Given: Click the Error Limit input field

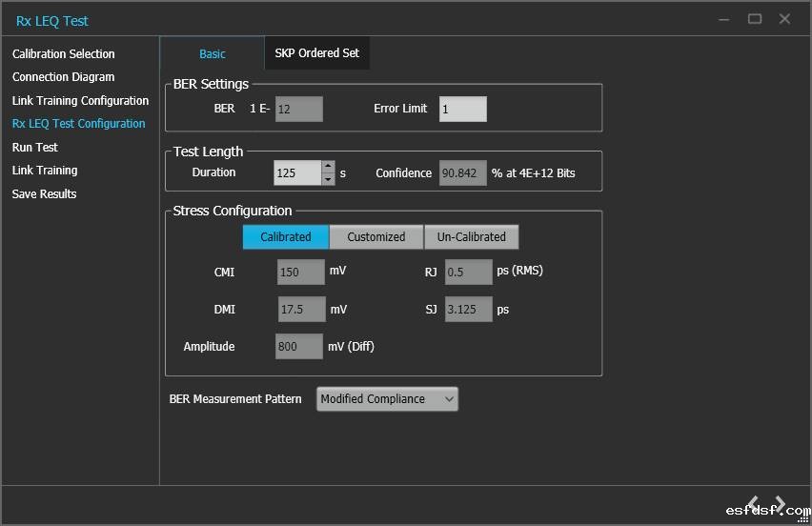Looking at the screenshot, I should coord(462,110).
